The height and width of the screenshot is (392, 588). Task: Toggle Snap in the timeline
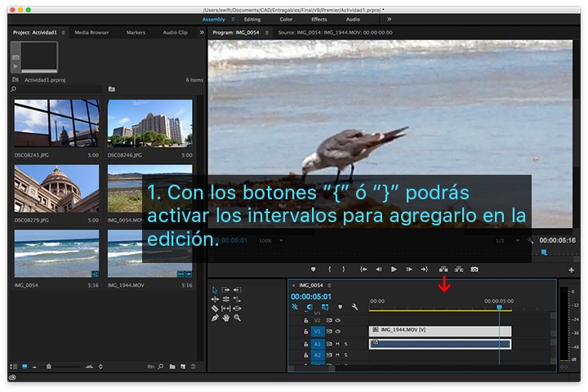click(310, 307)
